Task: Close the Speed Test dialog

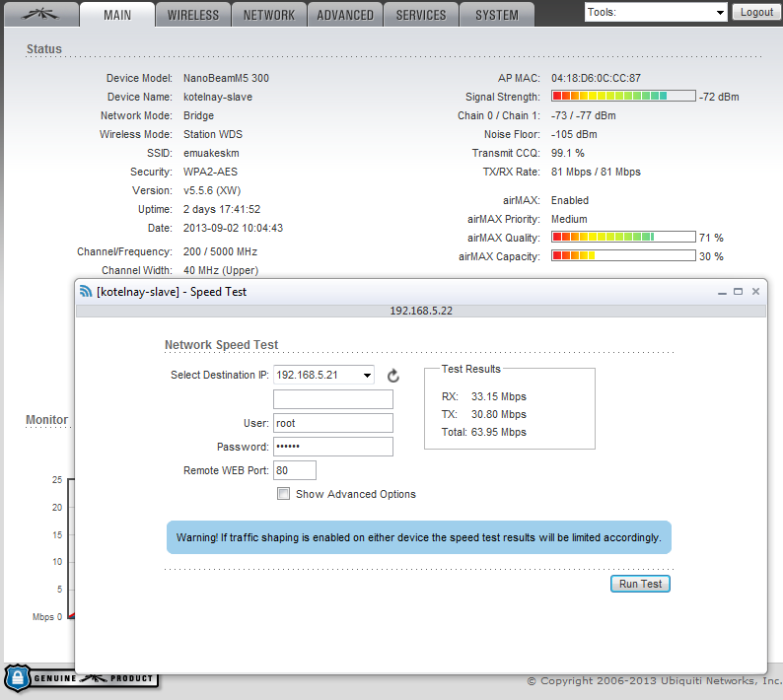Action: [x=755, y=292]
